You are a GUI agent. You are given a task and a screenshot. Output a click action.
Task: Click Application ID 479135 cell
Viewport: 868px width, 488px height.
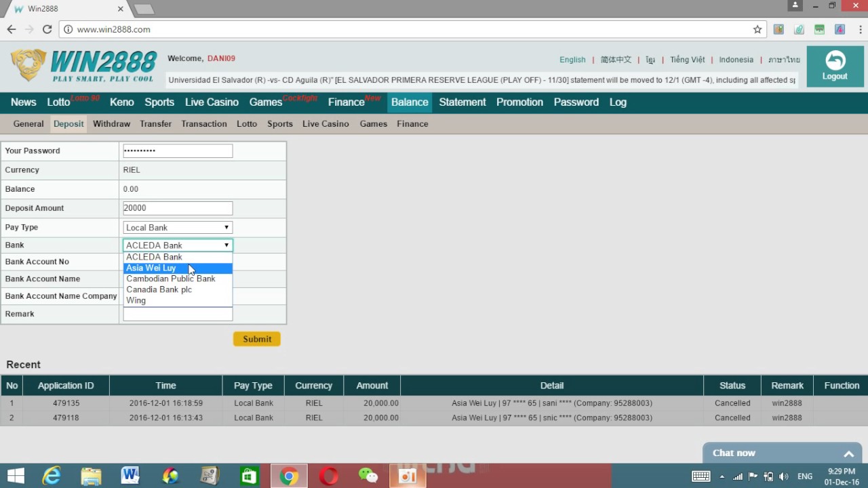click(x=66, y=403)
